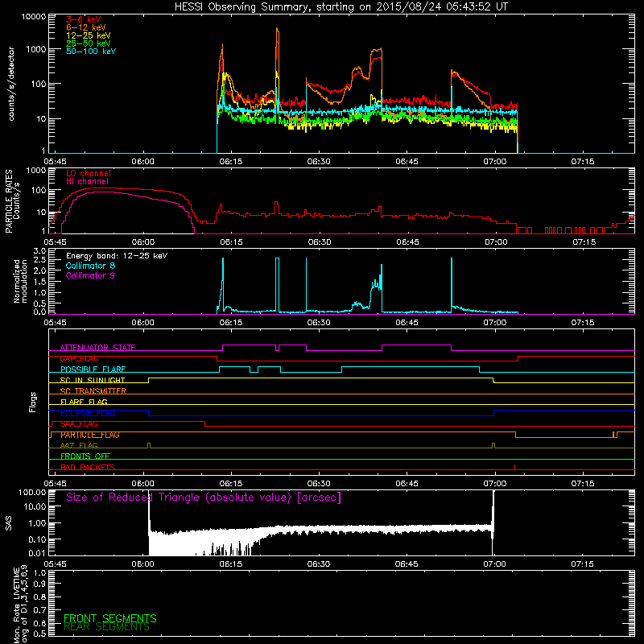The width and height of the screenshot is (644, 644).
Task: Click the '06:00' time tick under Flags plot
Action: (x=143, y=484)
